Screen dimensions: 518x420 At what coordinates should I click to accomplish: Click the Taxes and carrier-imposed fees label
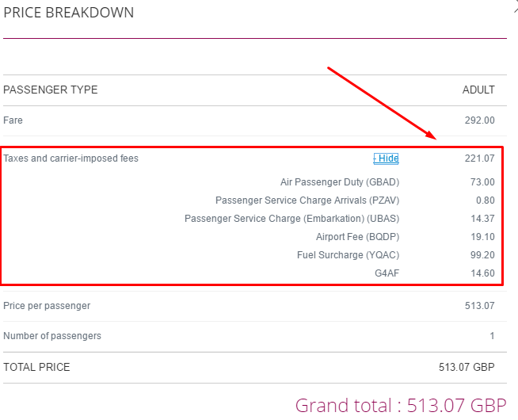click(x=70, y=158)
